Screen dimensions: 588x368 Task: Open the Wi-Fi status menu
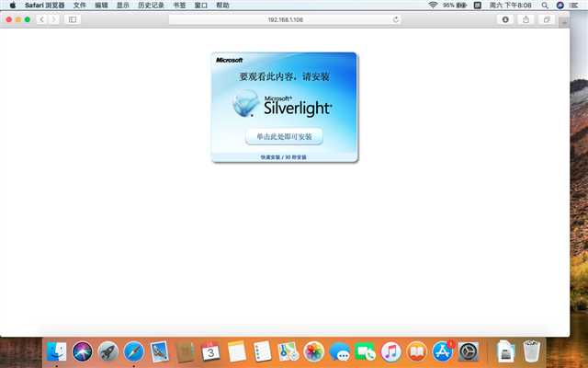[x=433, y=5]
